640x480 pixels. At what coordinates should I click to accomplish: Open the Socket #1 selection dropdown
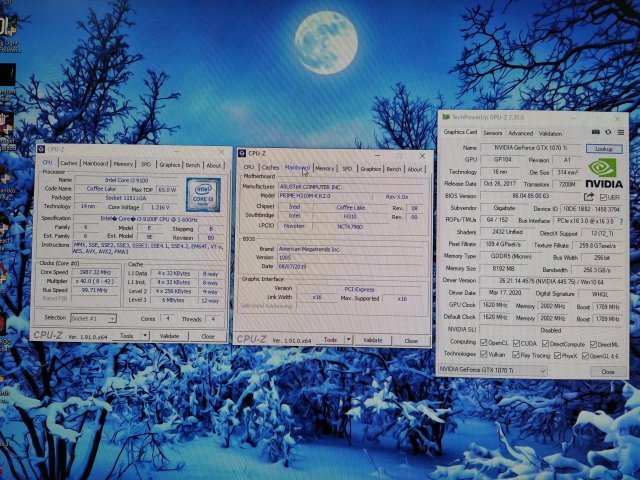tap(101, 317)
